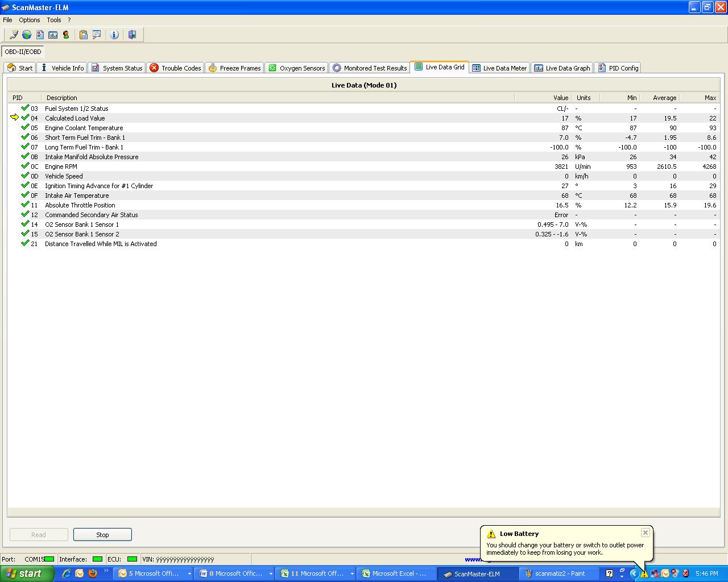The width and height of the screenshot is (728, 582).
Task: Click the exit door toolbar icon
Action: click(132, 35)
